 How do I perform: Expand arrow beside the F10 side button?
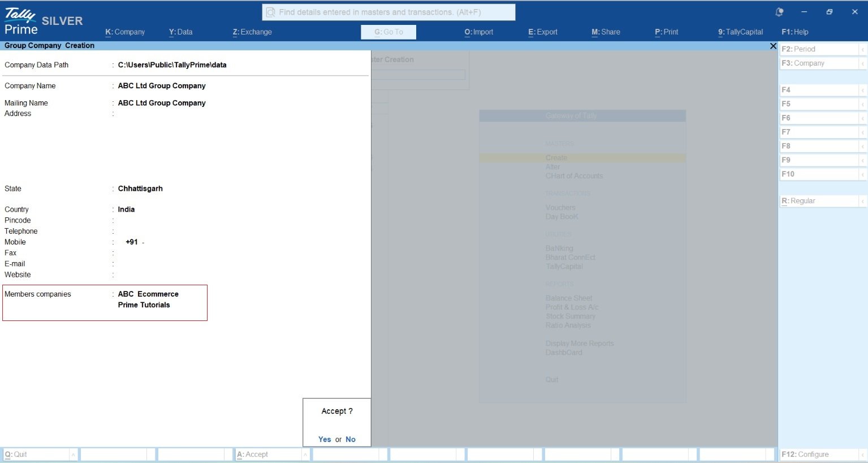pyautogui.click(x=863, y=174)
